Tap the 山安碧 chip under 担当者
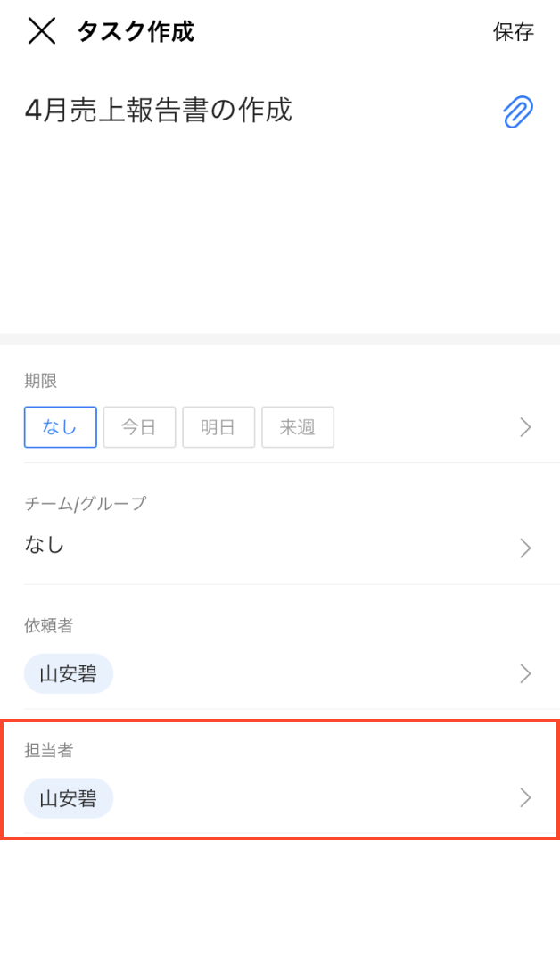This screenshot has height=965, width=560. [69, 798]
